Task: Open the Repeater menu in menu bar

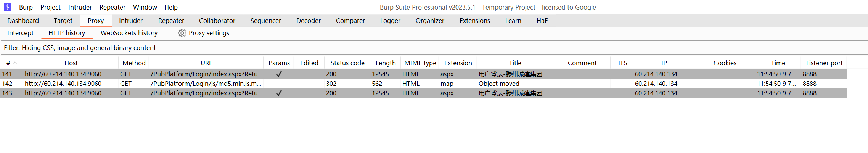Action: click(x=113, y=7)
